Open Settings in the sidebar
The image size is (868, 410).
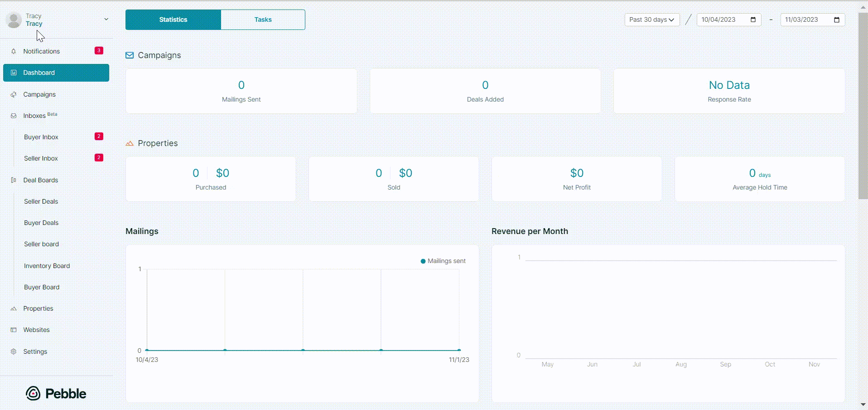pos(56,351)
